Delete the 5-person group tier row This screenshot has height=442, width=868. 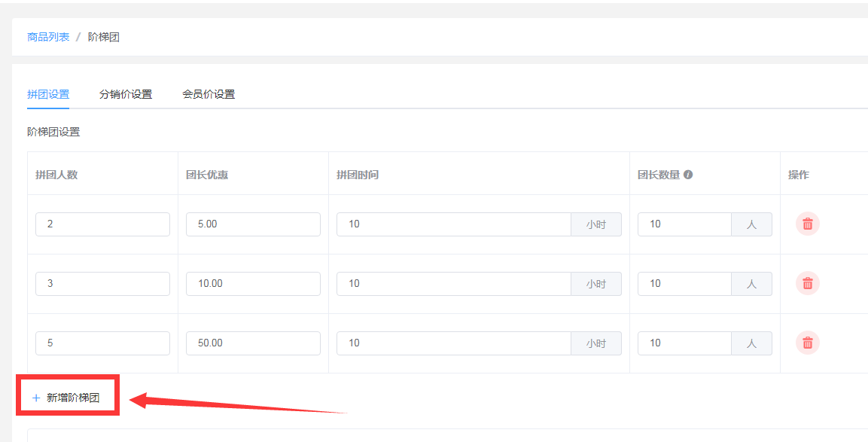click(x=808, y=343)
